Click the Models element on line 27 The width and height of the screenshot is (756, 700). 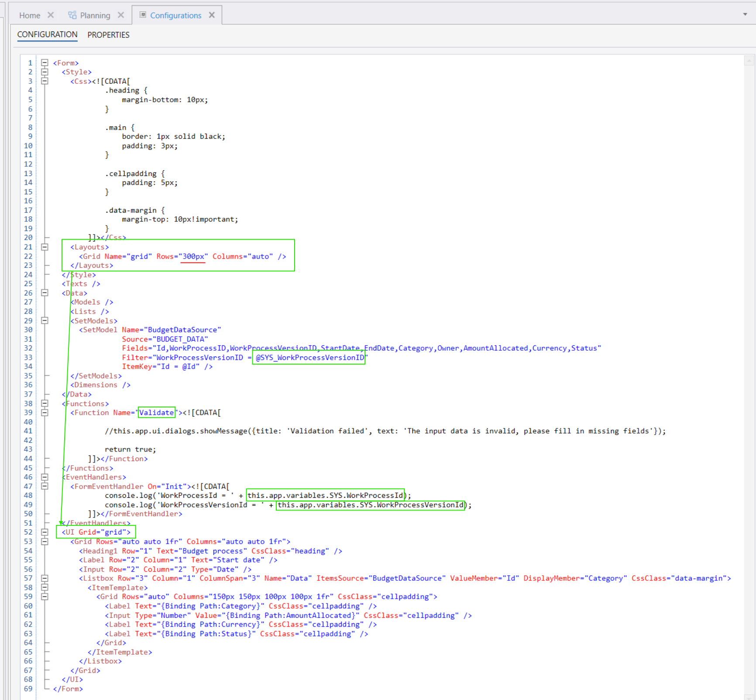92,302
